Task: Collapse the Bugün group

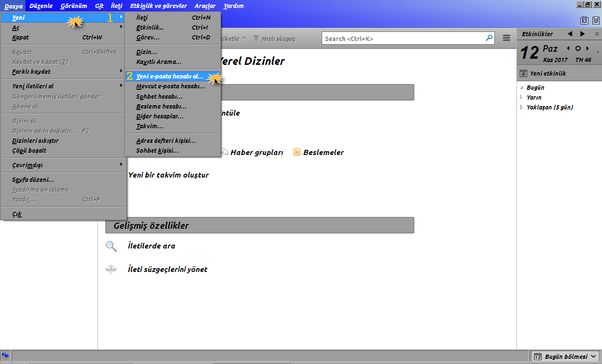Action: [x=522, y=88]
